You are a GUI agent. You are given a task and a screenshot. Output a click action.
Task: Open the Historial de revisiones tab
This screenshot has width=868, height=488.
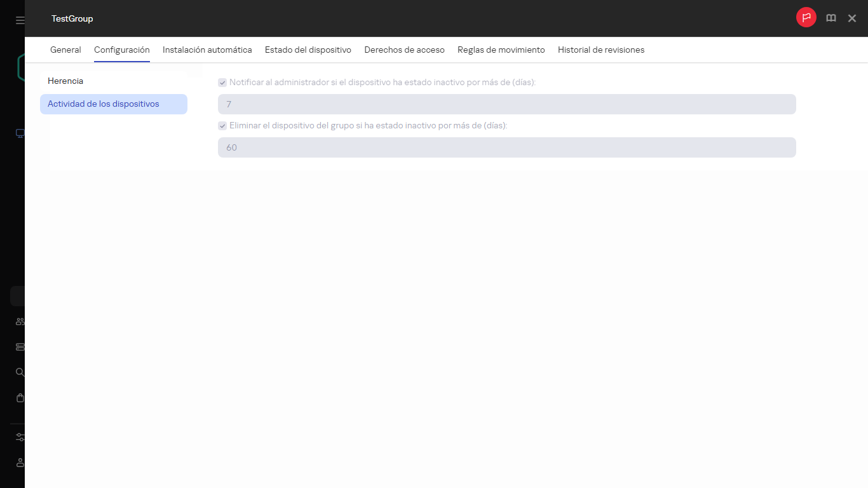click(600, 50)
